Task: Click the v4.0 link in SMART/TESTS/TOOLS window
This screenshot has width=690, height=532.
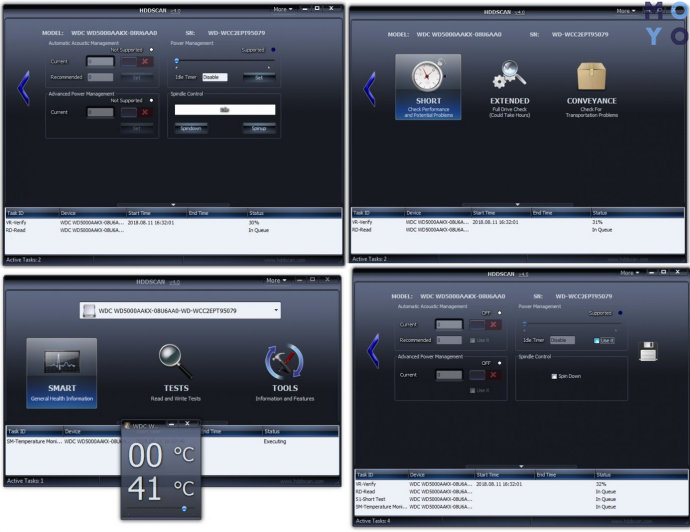Action: [x=175, y=282]
